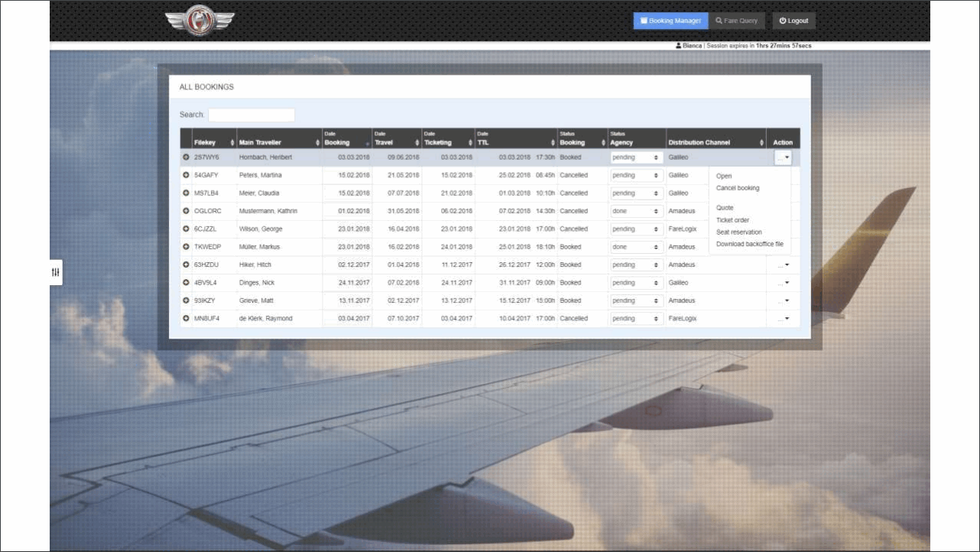This screenshot has width=980, height=552.
Task: Open Action dropdown for de Klerk, Raymond
Action: pyautogui.click(x=783, y=318)
